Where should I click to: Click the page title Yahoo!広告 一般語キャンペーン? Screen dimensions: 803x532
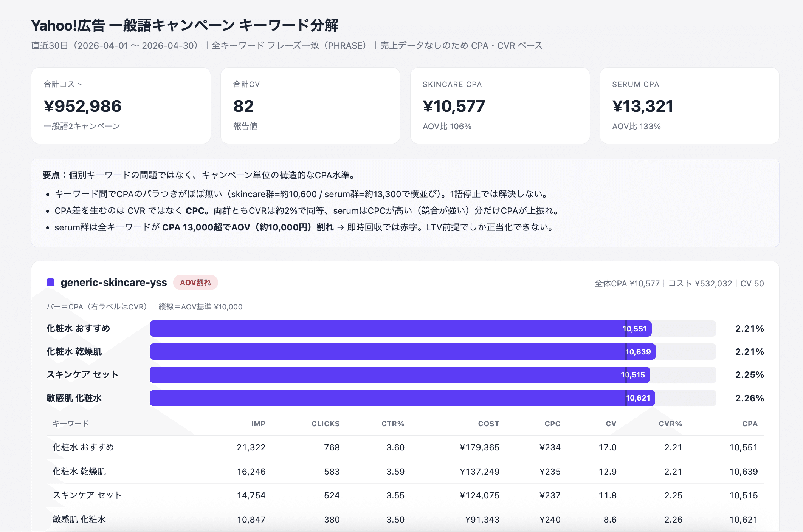point(133,25)
